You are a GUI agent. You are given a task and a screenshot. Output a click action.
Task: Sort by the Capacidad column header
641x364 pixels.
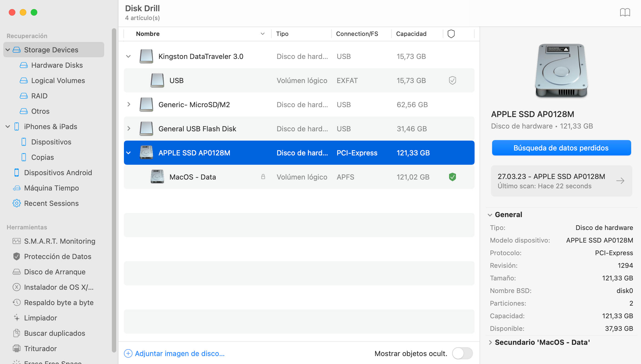pyautogui.click(x=411, y=34)
